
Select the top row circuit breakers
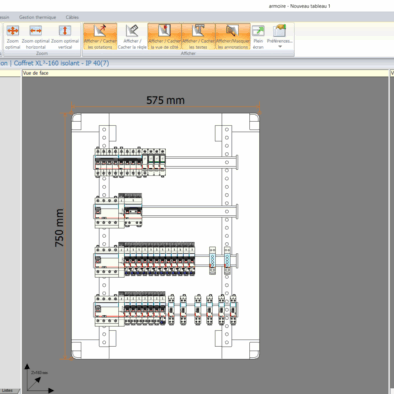click(x=130, y=162)
